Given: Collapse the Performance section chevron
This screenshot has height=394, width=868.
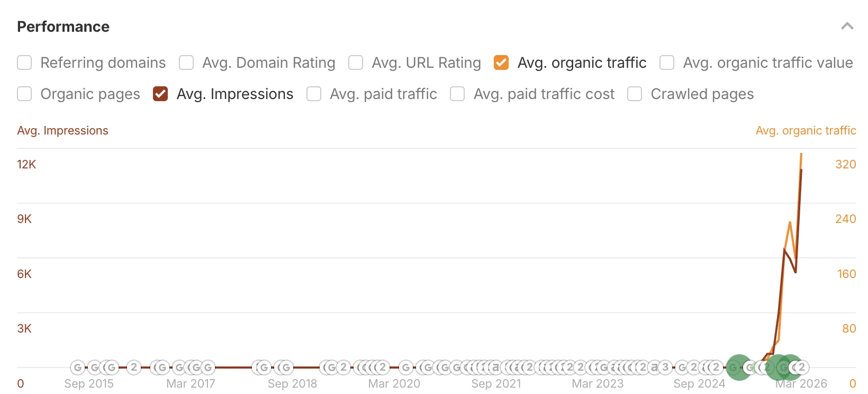Looking at the screenshot, I should tap(847, 26).
